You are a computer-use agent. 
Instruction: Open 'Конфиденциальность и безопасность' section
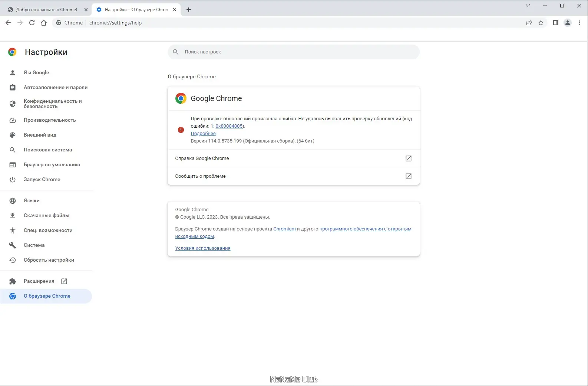(46, 104)
